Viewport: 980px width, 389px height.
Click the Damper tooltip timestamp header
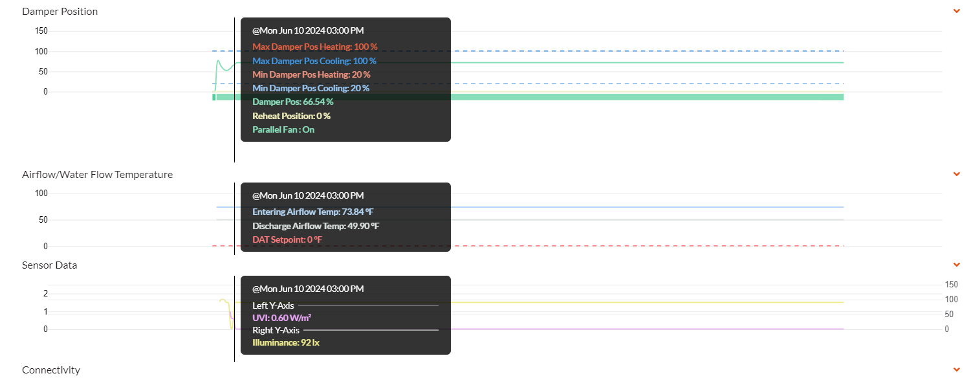coord(308,30)
